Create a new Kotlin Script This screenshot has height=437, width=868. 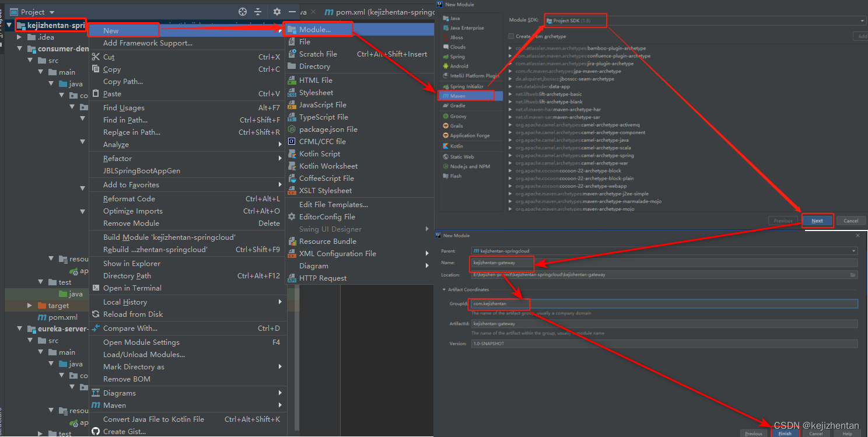(x=320, y=153)
